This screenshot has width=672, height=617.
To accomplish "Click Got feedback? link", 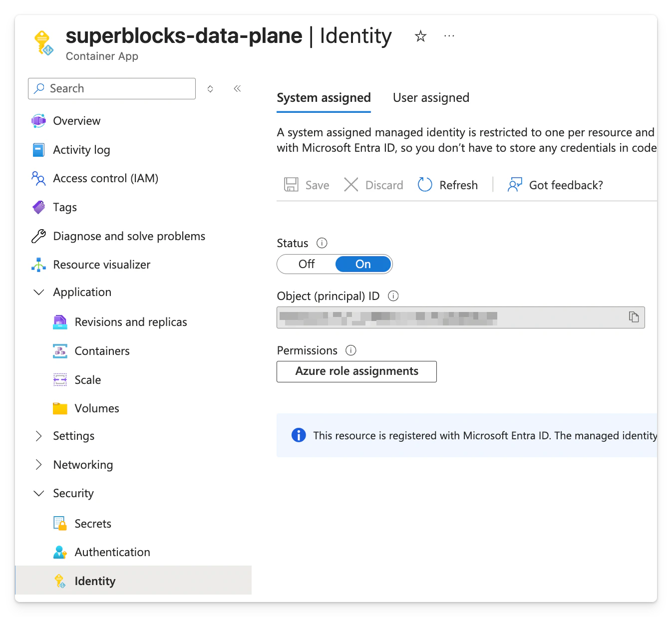I will point(566,185).
